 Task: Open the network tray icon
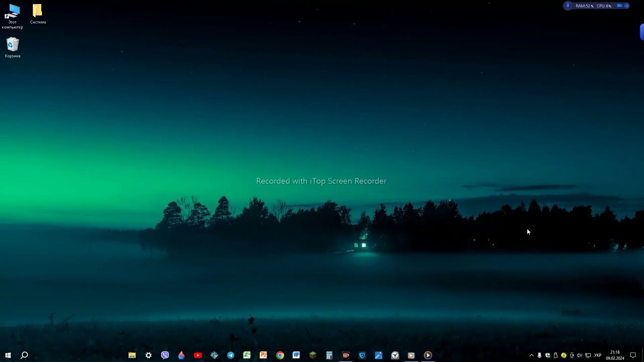588,355
